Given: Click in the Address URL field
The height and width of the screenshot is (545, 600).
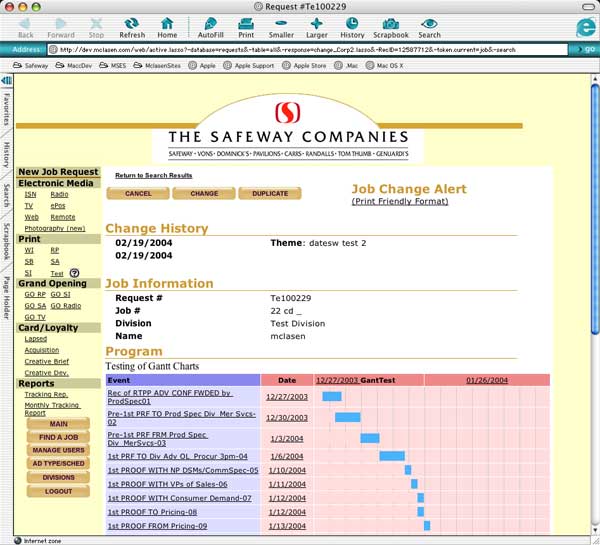Looking at the screenshot, I should [x=307, y=49].
